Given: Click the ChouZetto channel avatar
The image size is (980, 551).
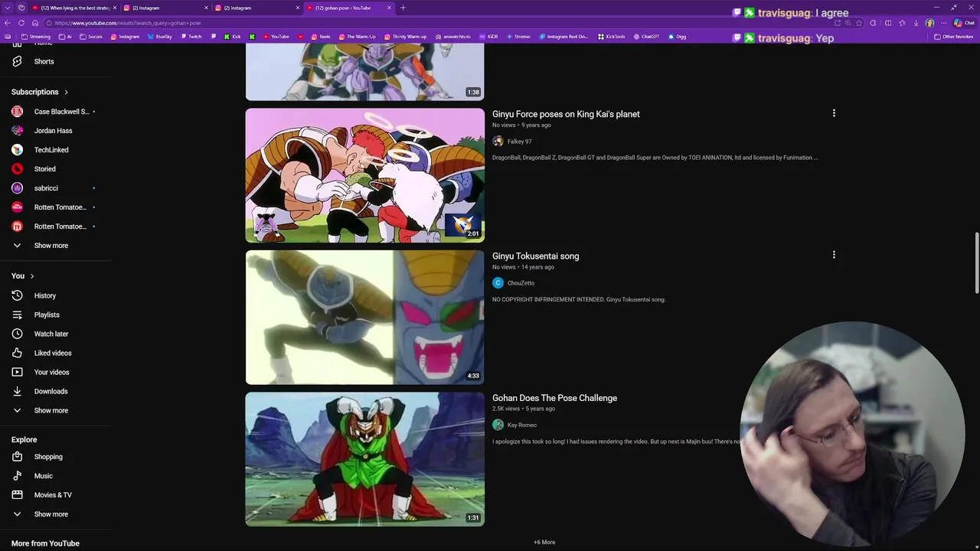Looking at the screenshot, I should pos(498,283).
